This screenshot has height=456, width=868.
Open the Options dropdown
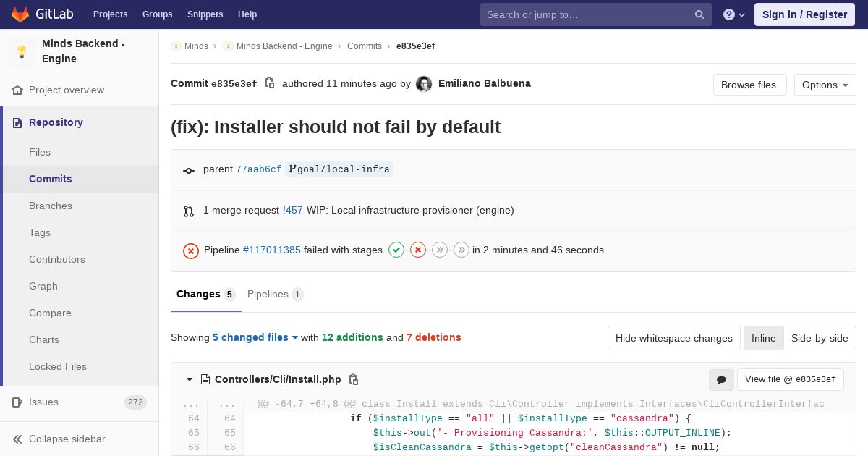pos(825,85)
